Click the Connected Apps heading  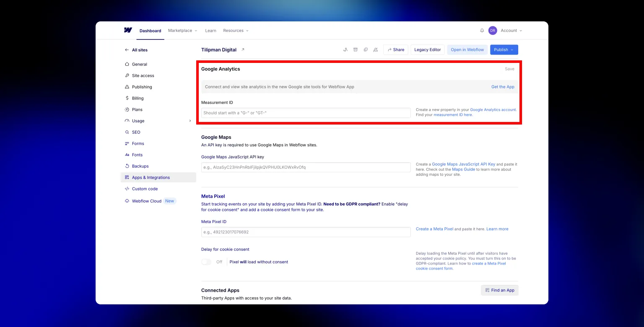220,290
